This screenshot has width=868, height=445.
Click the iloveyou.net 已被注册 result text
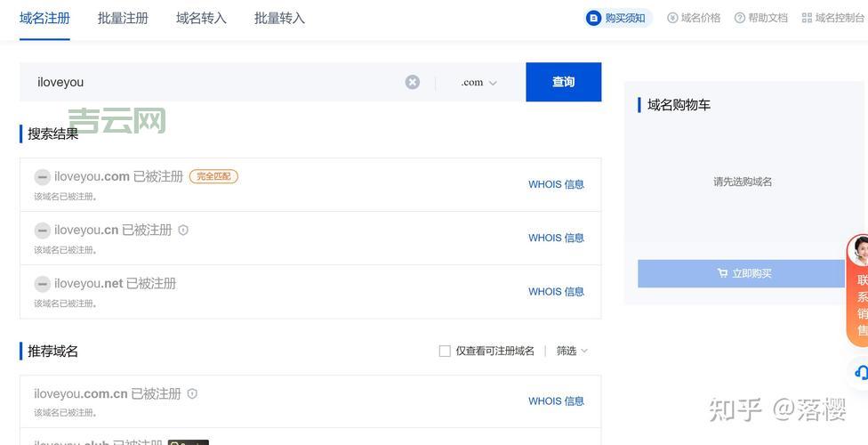tap(115, 284)
